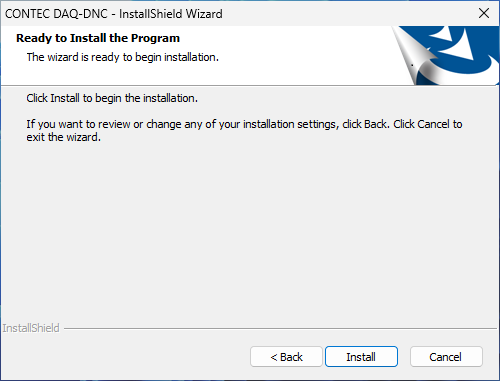Image resolution: width=500 pixels, height=381 pixels.
Task: Go back with the < Back button
Action: tap(286, 357)
